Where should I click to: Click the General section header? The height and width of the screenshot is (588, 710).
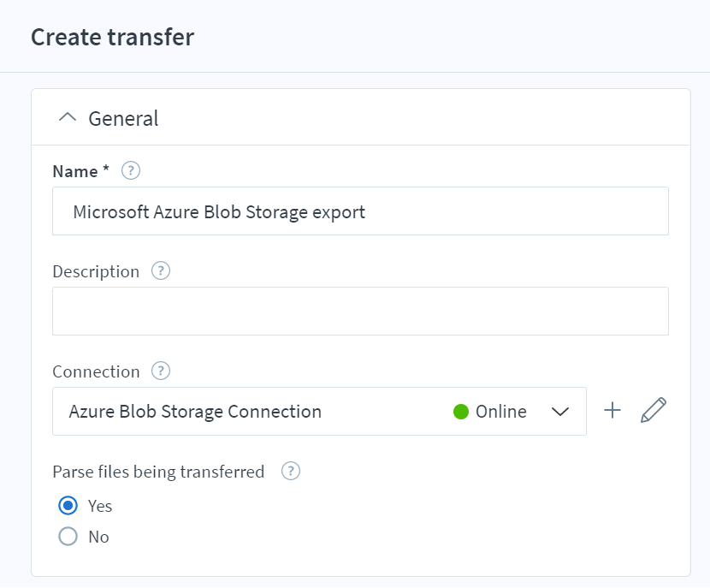point(122,118)
